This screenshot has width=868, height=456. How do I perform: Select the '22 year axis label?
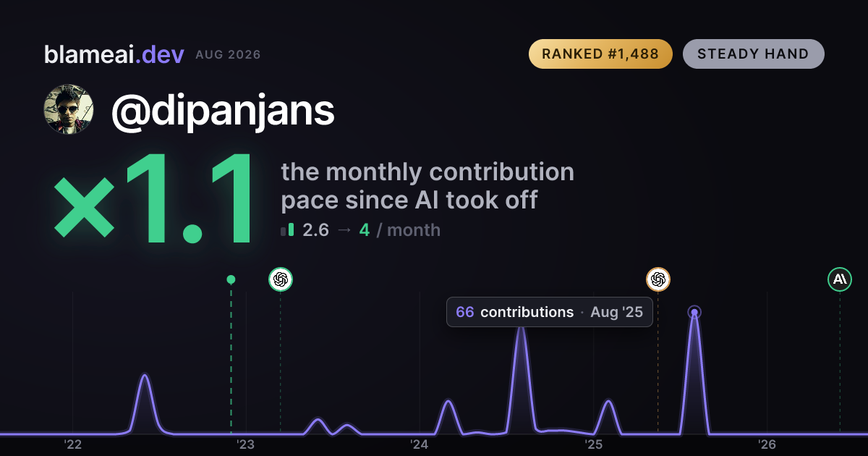[x=72, y=444]
